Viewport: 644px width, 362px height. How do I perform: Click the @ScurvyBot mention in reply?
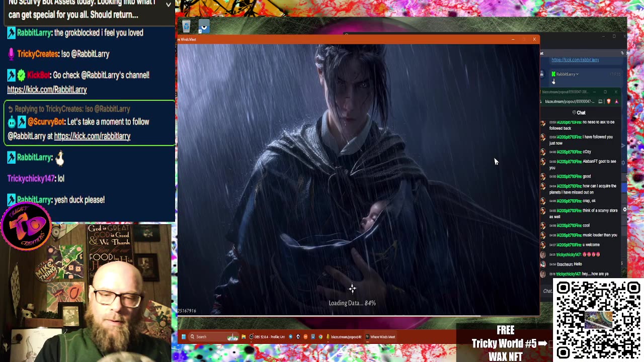click(x=46, y=122)
